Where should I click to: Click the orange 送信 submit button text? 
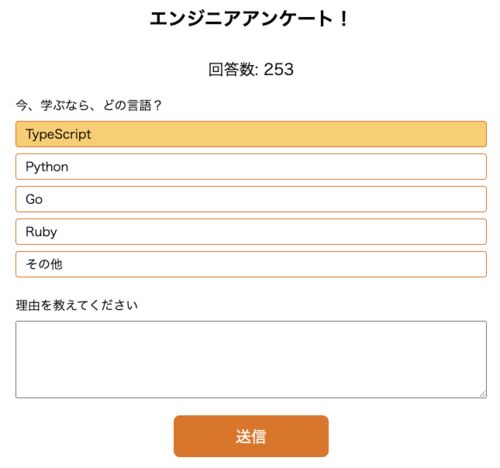251,436
